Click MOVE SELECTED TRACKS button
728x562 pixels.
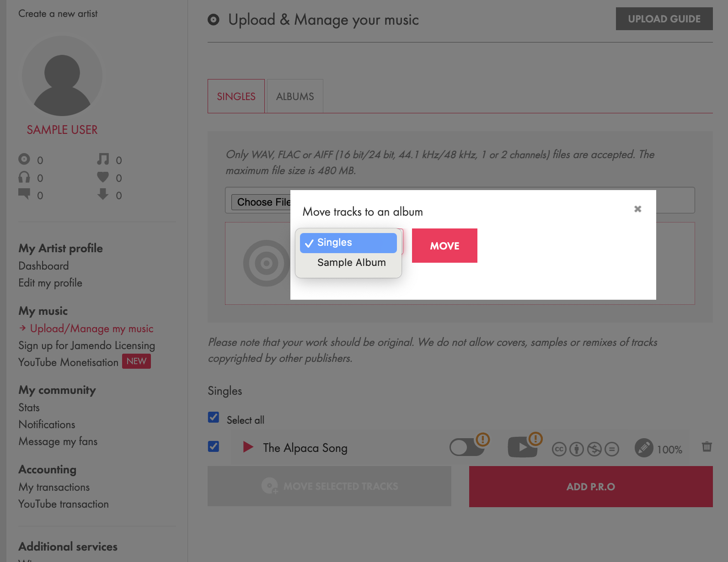click(329, 486)
